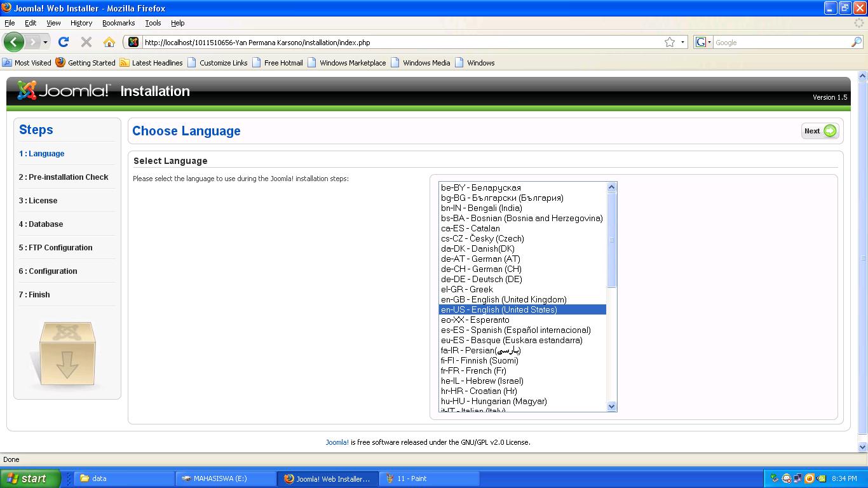Switch to MAHASISWA (E:) taskbar window

[226, 478]
